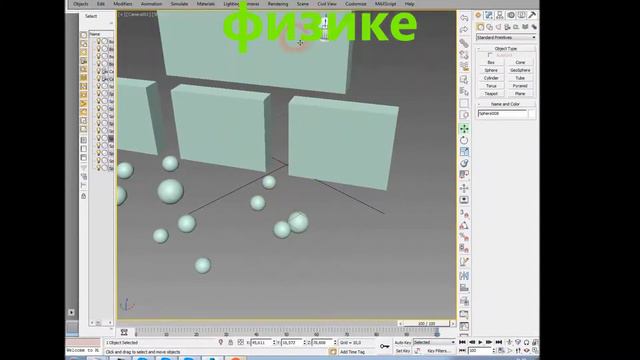Screen dimensions: 640x360
Task: Open the Selected key filter dropdown
Action: 434,342
